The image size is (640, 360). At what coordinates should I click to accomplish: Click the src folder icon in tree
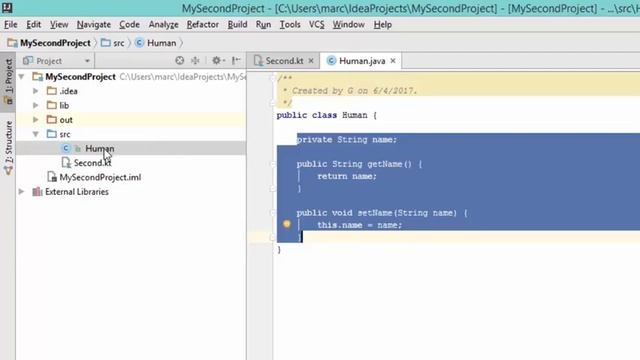52,134
